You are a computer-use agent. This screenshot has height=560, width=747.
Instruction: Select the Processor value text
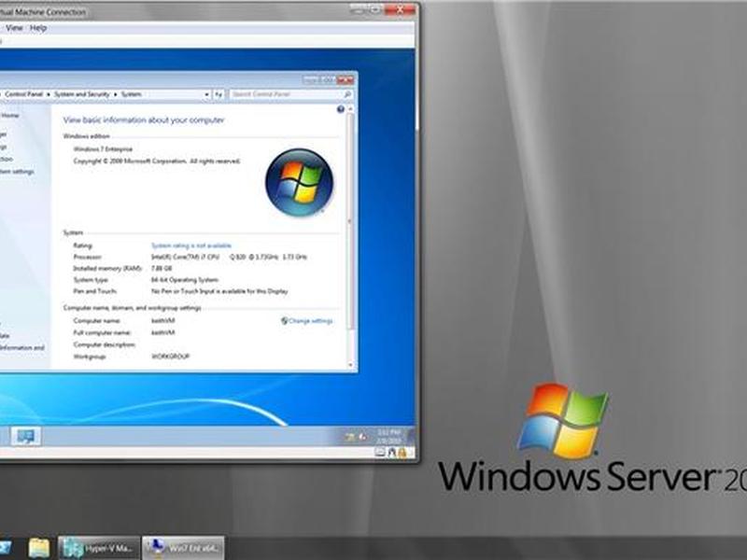click(229, 258)
